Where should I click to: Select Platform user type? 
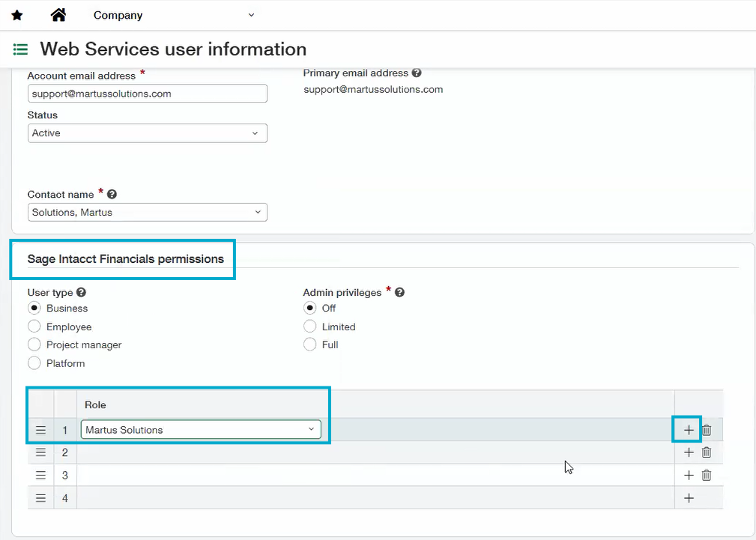34,363
